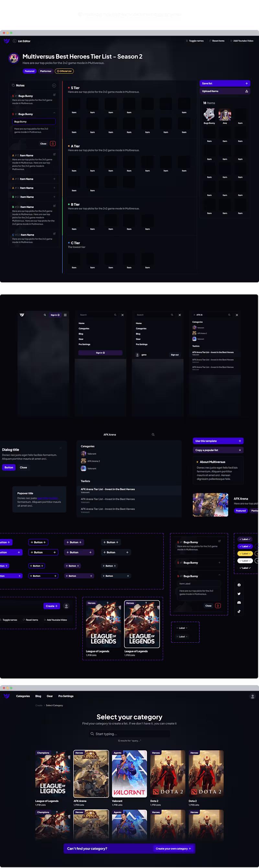Click the Start typing search field

click(x=129, y=734)
